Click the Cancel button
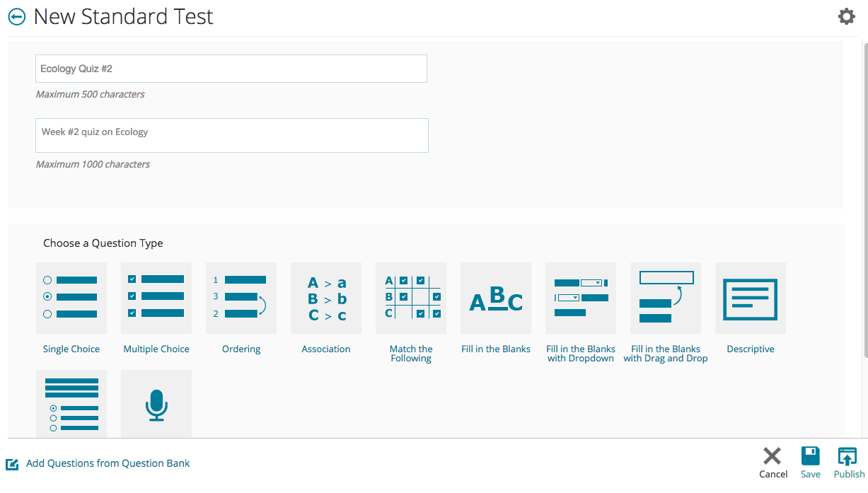Screen dimensions: 868x493 click(772, 463)
